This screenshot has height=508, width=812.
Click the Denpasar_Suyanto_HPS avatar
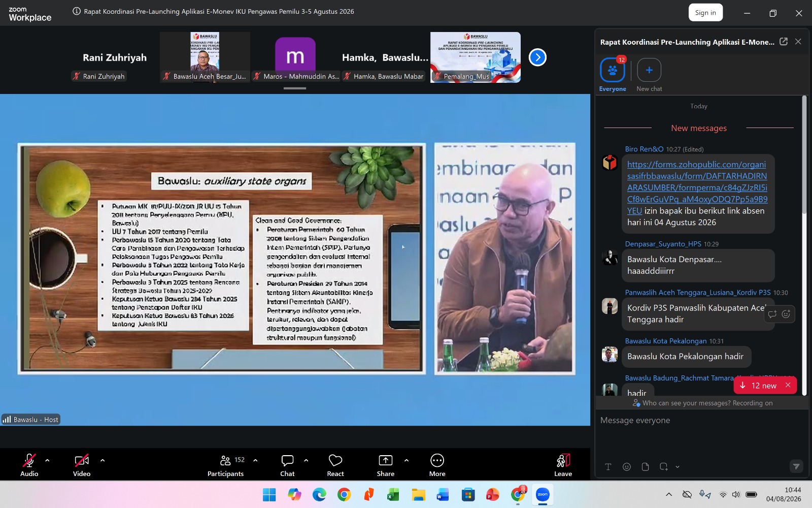click(x=610, y=257)
